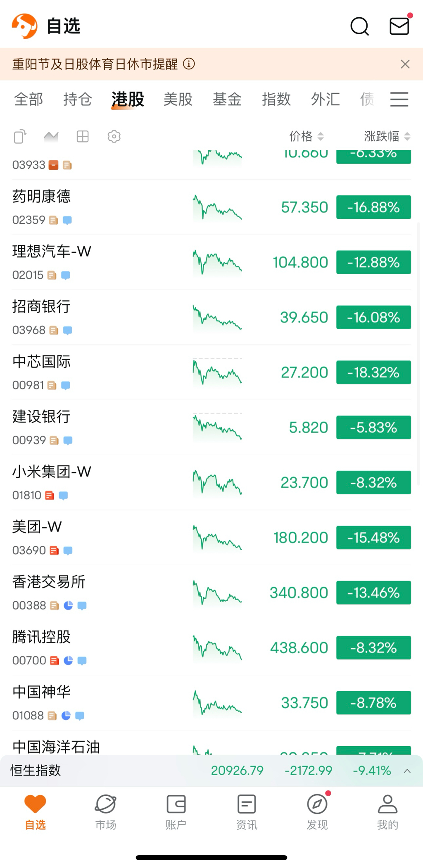Switch to 美股 tab

pos(178,100)
